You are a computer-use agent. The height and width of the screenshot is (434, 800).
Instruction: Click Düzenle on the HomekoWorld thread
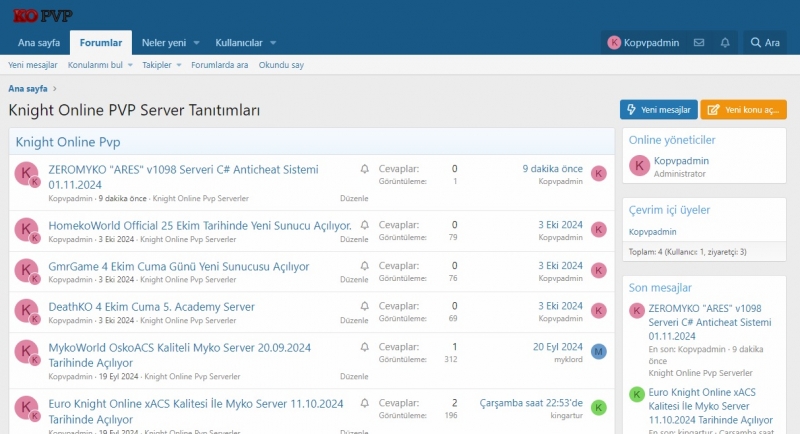click(354, 239)
